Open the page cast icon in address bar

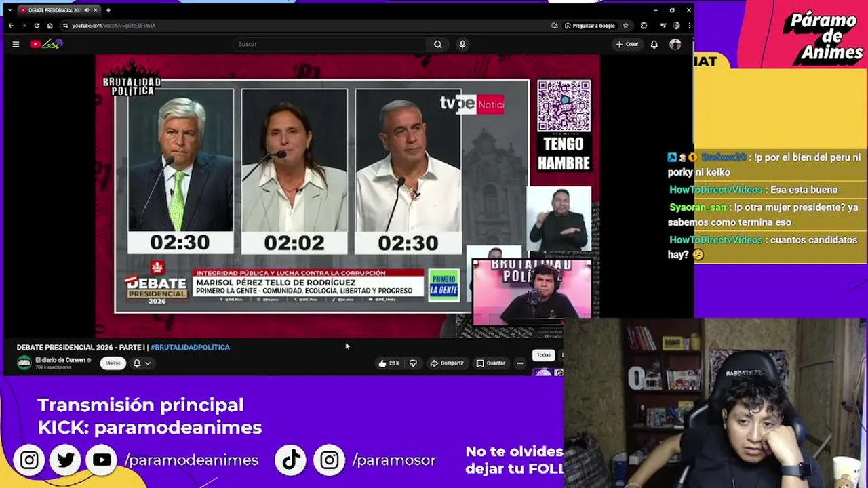[x=555, y=26]
